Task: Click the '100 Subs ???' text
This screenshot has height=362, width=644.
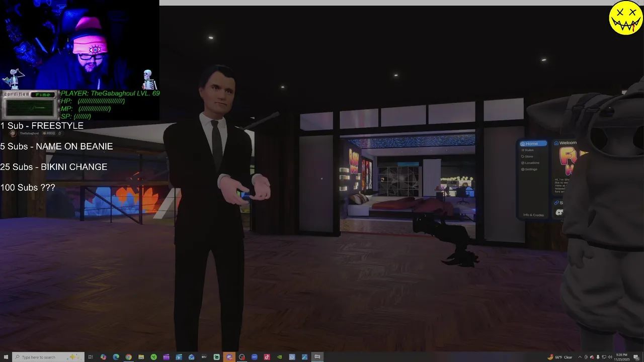Action: pyautogui.click(x=28, y=188)
